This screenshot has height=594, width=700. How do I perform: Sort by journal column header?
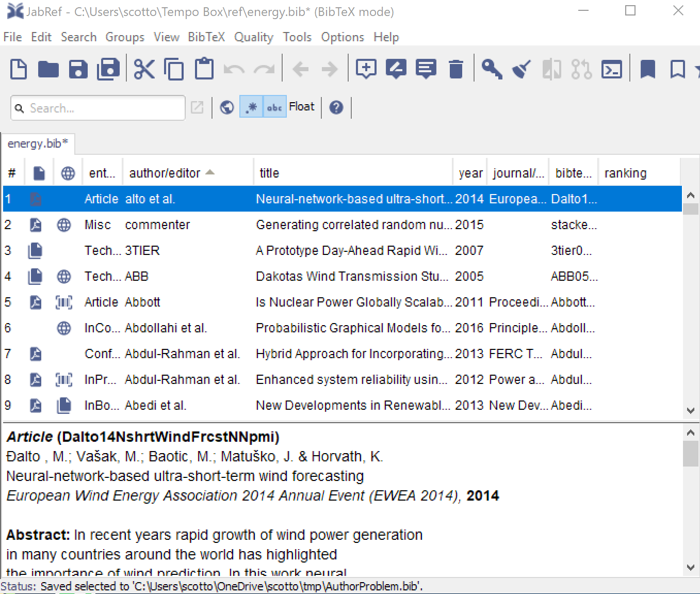[518, 173]
